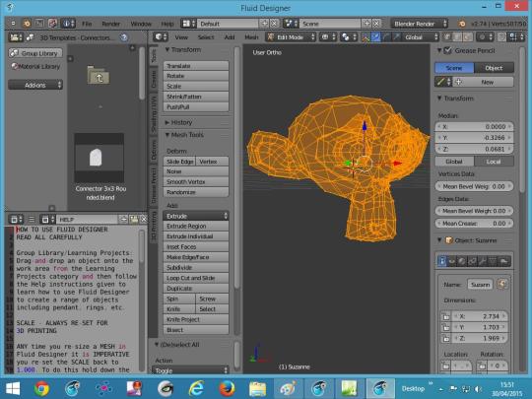Open the Edit Mode selector dropdown
The height and width of the screenshot is (399, 532).
click(291, 37)
